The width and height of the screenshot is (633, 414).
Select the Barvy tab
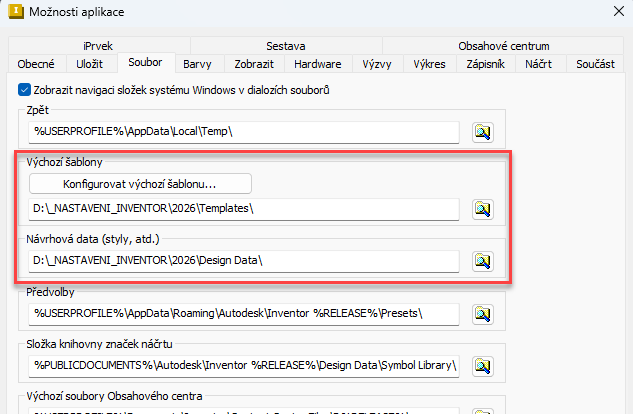(197, 64)
